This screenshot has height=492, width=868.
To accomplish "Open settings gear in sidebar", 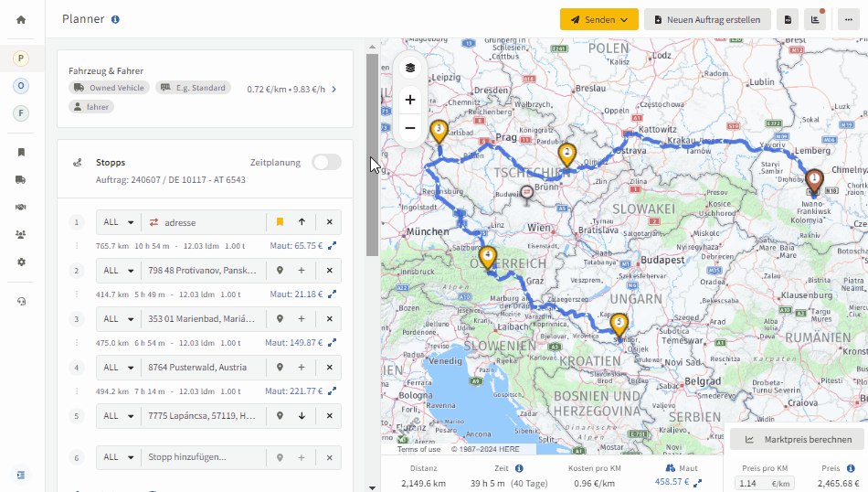I will 21,262.
